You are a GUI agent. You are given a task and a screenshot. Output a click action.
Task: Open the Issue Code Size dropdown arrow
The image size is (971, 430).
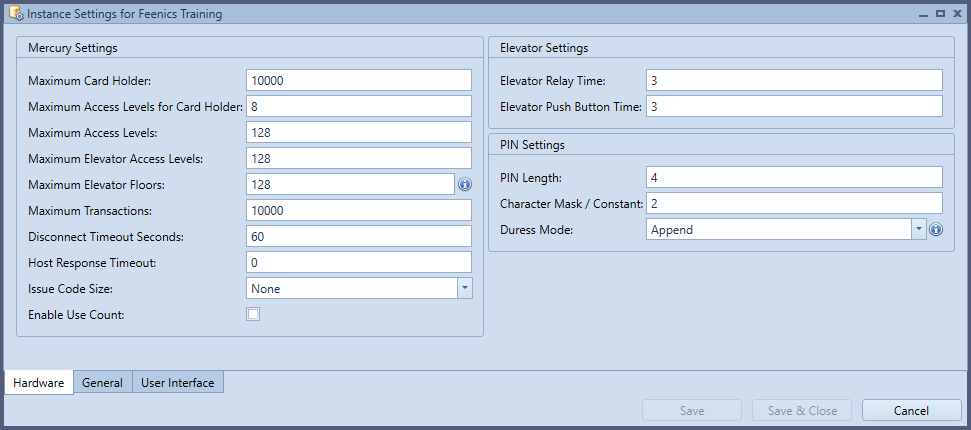[x=465, y=288]
